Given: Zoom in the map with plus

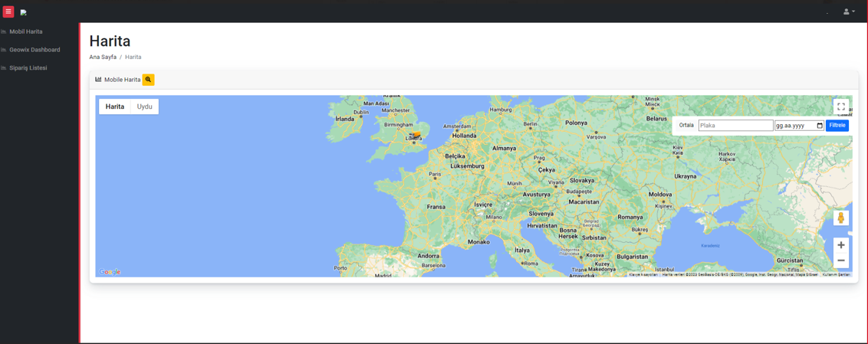Looking at the screenshot, I should [x=841, y=245].
